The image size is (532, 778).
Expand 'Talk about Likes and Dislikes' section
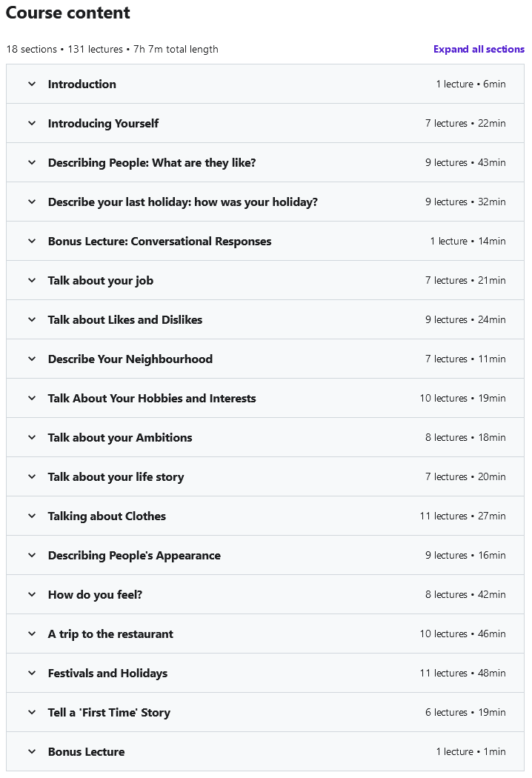124,319
